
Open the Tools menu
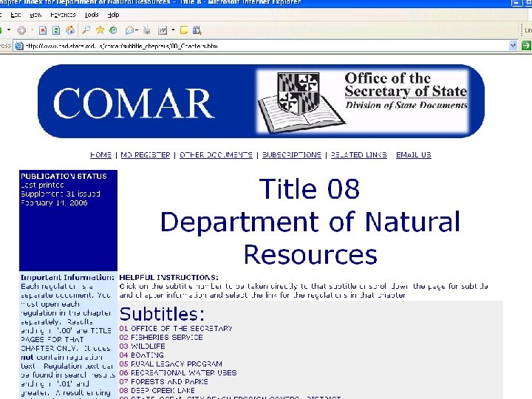click(92, 15)
